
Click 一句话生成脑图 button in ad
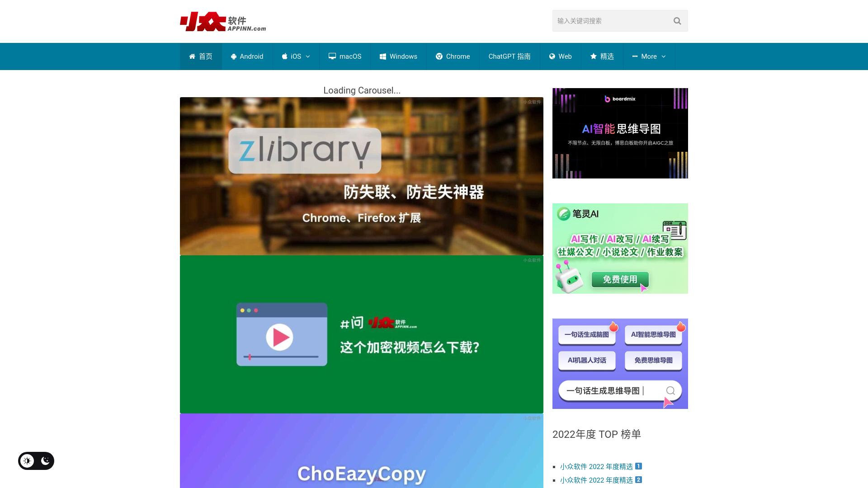tap(587, 335)
